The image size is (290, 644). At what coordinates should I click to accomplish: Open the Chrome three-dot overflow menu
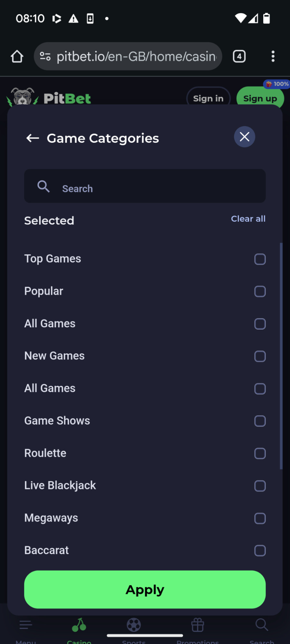pos(273,57)
